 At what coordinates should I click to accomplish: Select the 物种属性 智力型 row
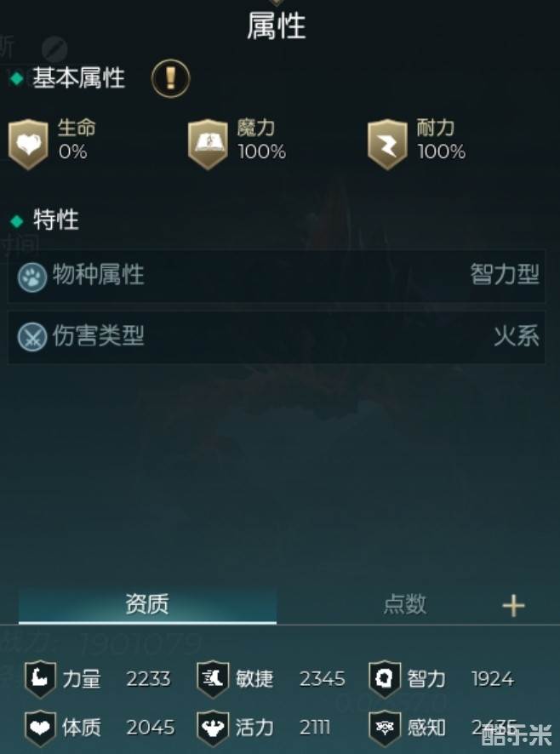pyautogui.click(x=276, y=276)
